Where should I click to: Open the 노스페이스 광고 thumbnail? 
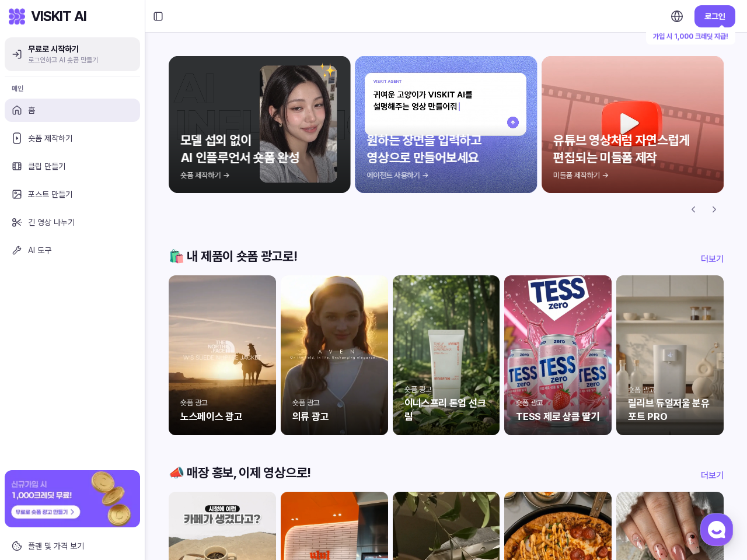(222, 355)
